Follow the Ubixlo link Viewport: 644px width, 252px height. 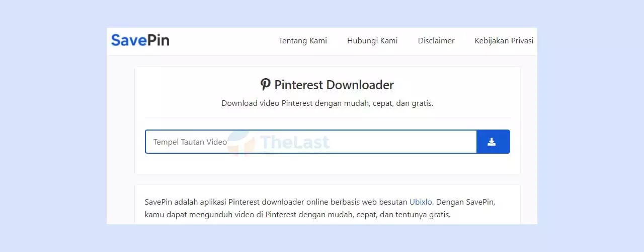click(x=421, y=202)
